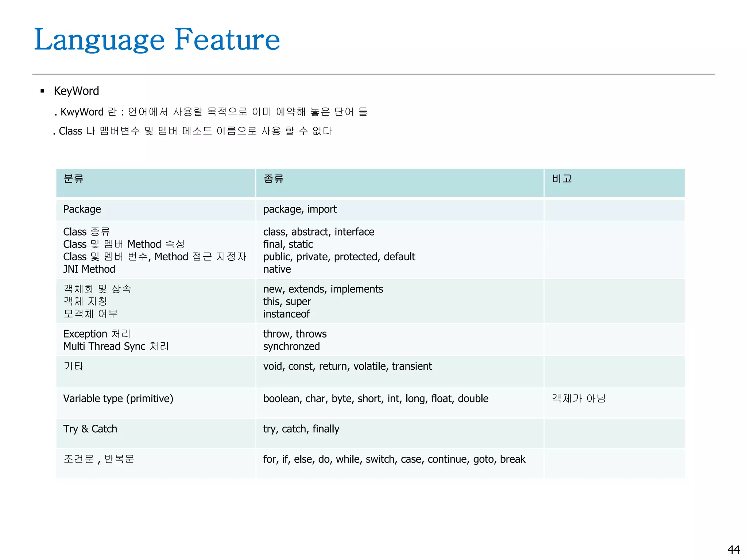Click the 'native' keyword
747x560 pixels.
pyautogui.click(x=277, y=269)
